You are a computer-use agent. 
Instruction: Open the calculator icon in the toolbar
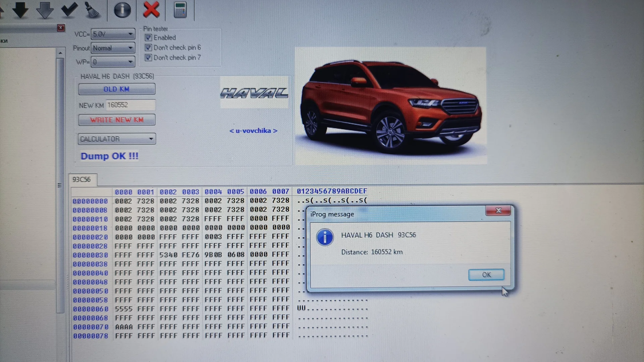(x=180, y=10)
